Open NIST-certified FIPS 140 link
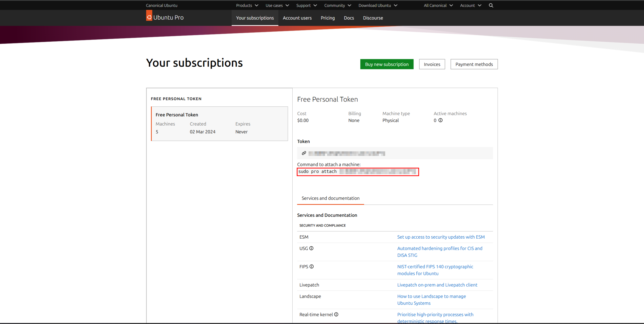Viewport: 644px width, 324px height. [435, 270]
